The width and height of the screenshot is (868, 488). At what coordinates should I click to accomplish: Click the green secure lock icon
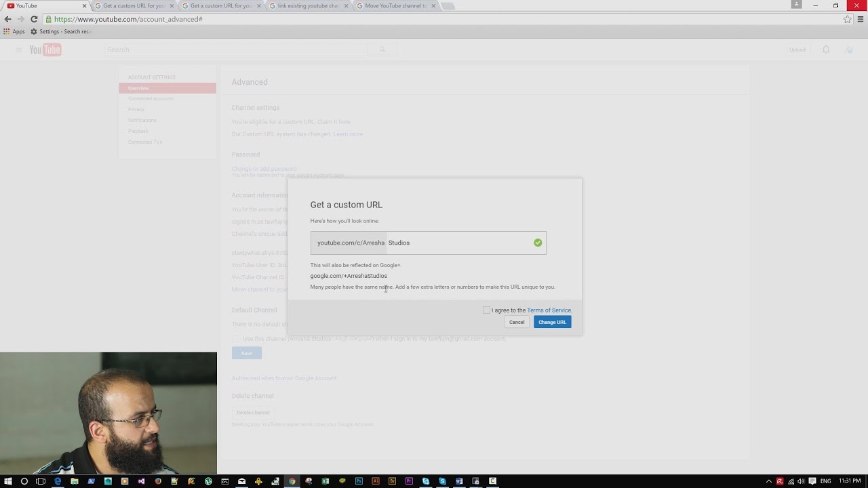(48, 19)
